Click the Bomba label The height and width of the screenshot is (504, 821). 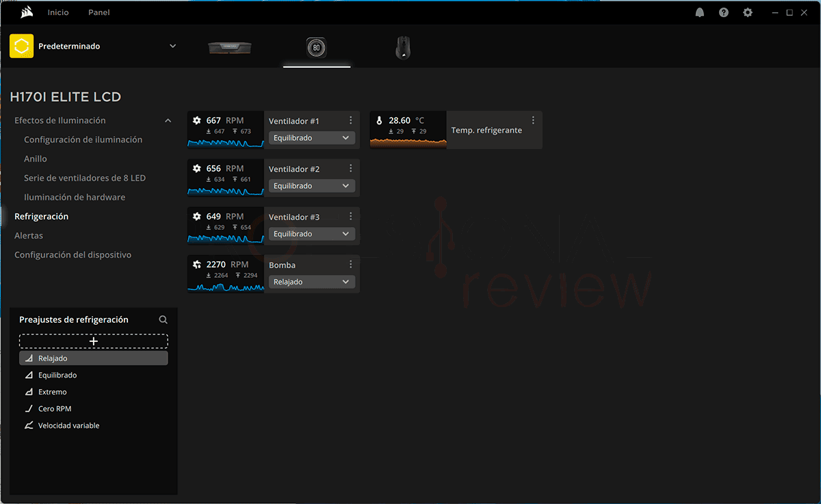point(282,265)
